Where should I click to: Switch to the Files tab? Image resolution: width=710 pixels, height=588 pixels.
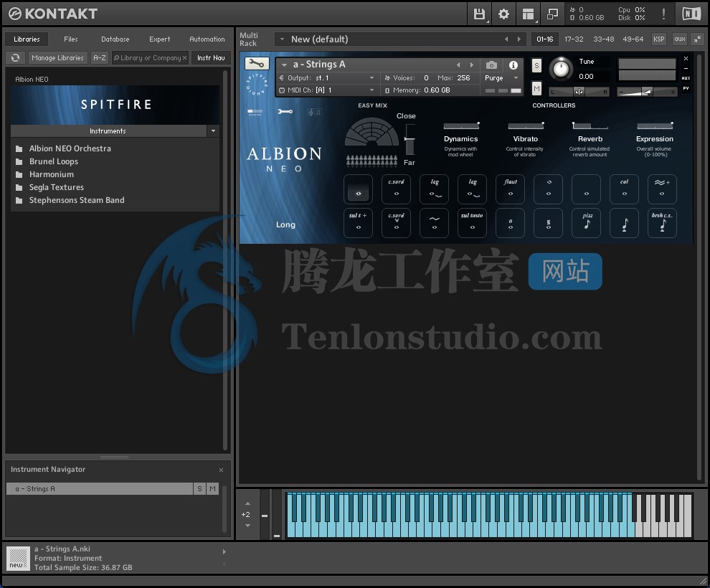(70, 39)
